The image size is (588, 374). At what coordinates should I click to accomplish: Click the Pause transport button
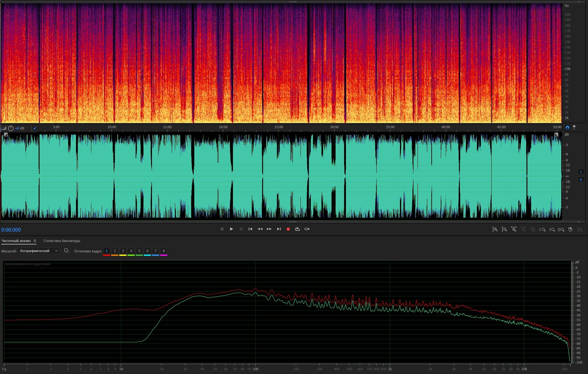[241, 229]
